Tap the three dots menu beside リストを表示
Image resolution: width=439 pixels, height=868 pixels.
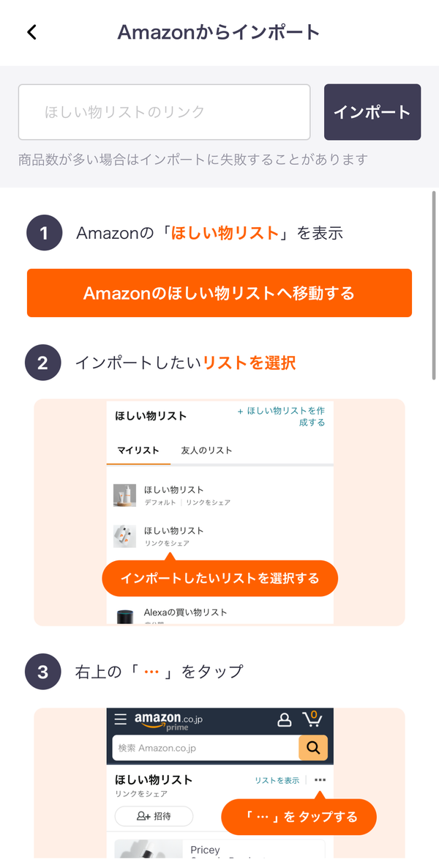[x=320, y=779]
